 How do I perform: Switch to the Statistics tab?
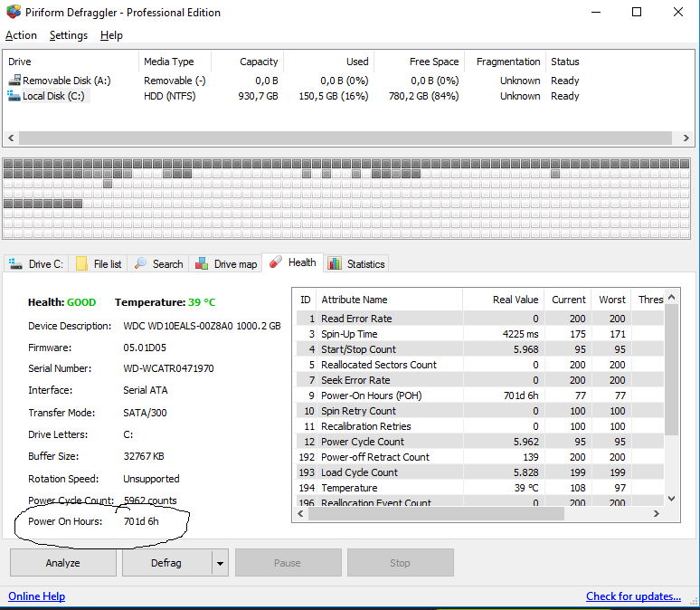pos(355,263)
